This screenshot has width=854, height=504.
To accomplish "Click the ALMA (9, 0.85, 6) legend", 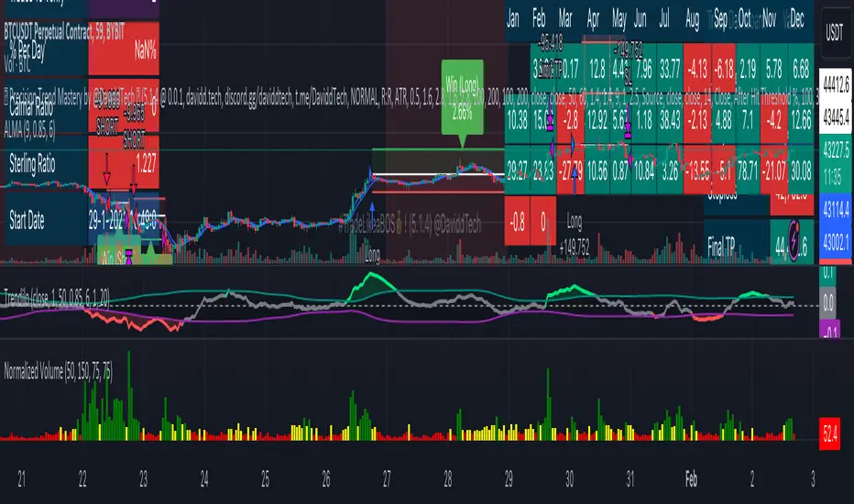I will (29, 130).
